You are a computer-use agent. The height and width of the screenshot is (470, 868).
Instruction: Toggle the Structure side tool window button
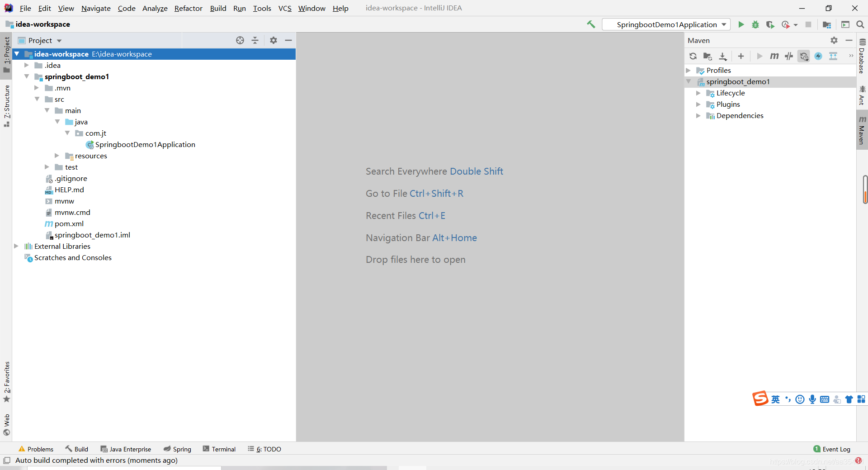(x=6, y=106)
